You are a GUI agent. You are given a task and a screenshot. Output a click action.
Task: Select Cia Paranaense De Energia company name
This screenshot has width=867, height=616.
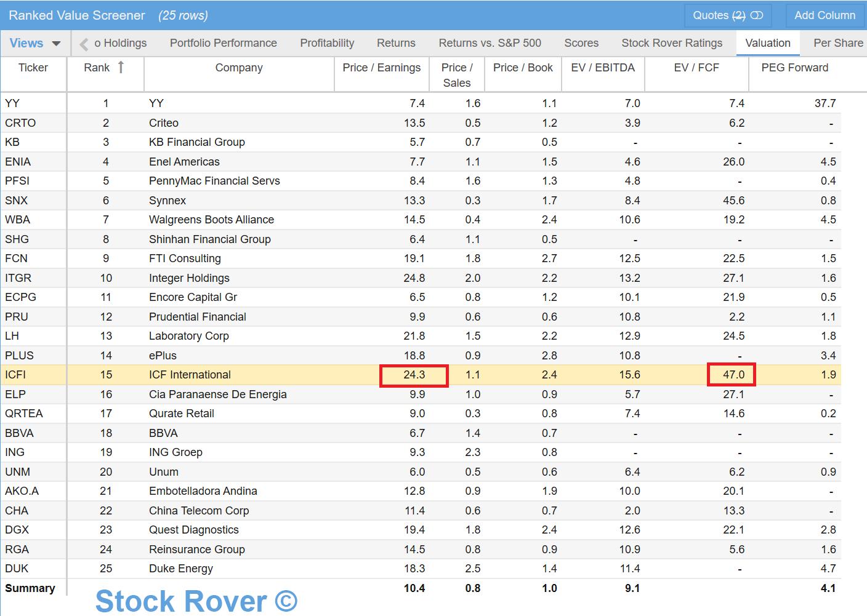point(218,394)
